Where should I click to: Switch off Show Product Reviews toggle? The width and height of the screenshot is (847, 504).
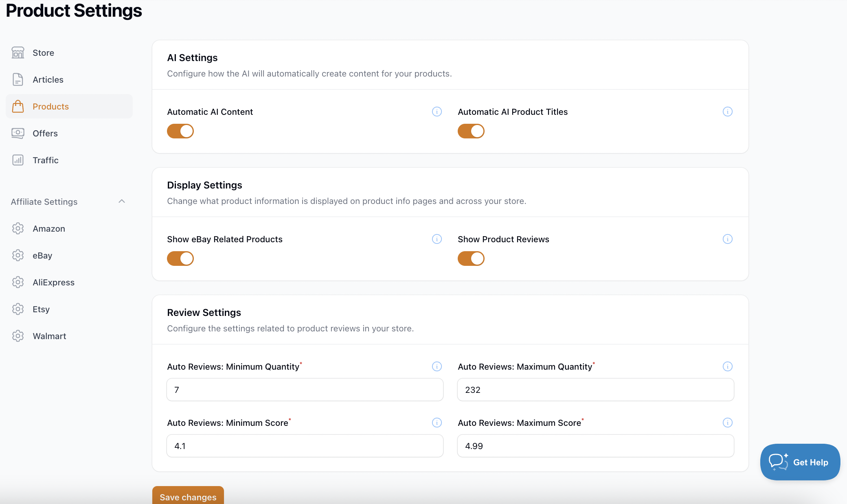471,259
